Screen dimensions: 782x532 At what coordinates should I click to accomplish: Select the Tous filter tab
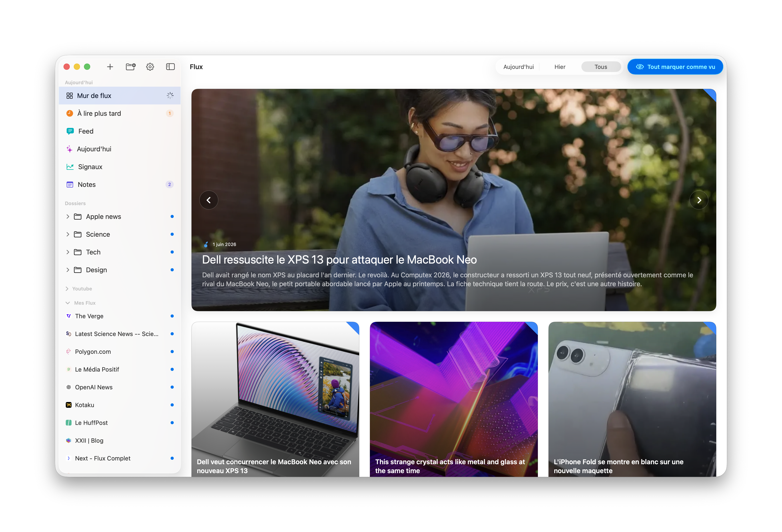[x=601, y=67]
